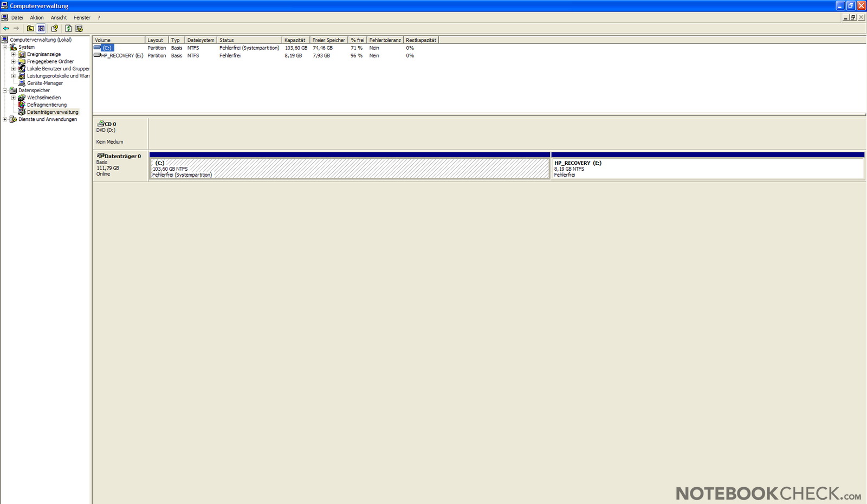Image resolution: width=867 pixels, height=504 pixels.
Task: Click the refresh toolbar icon
Action: pos(68,28)
